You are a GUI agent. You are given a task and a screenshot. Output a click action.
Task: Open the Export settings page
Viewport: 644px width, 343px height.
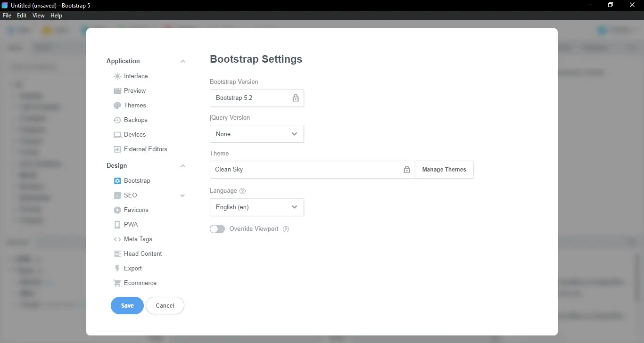click(133, 269)
